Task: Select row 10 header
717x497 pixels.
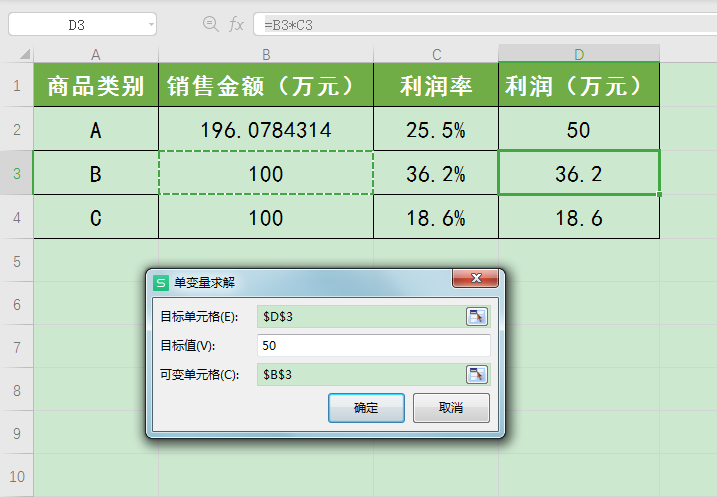Action: (17, 476)
